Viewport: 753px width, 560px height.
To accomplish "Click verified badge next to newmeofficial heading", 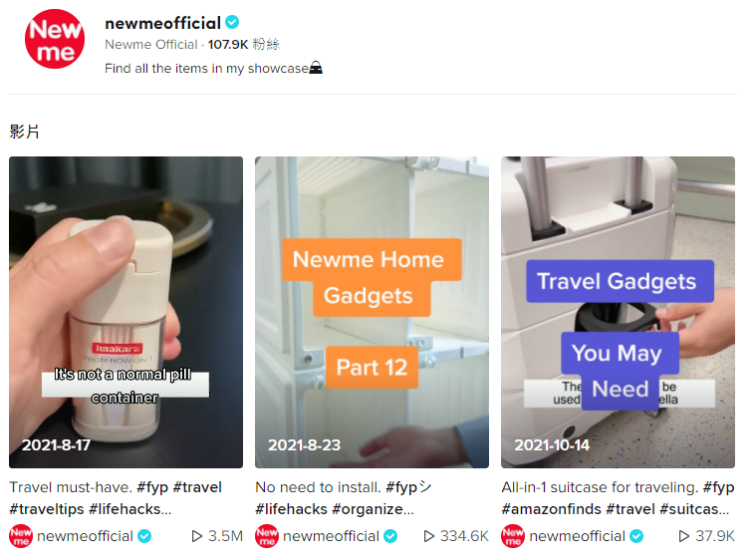I will pyautogui.click(x=232, y=22).
